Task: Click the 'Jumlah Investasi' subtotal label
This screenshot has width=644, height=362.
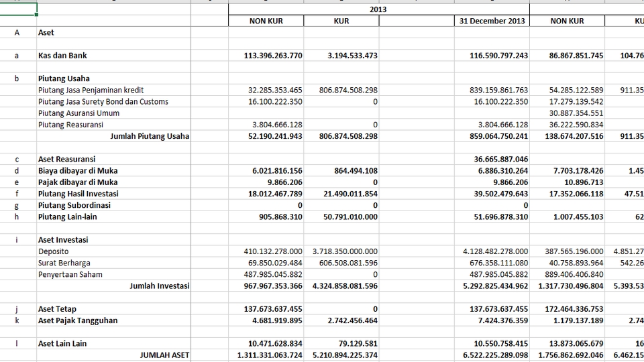Action: (114, 286)
